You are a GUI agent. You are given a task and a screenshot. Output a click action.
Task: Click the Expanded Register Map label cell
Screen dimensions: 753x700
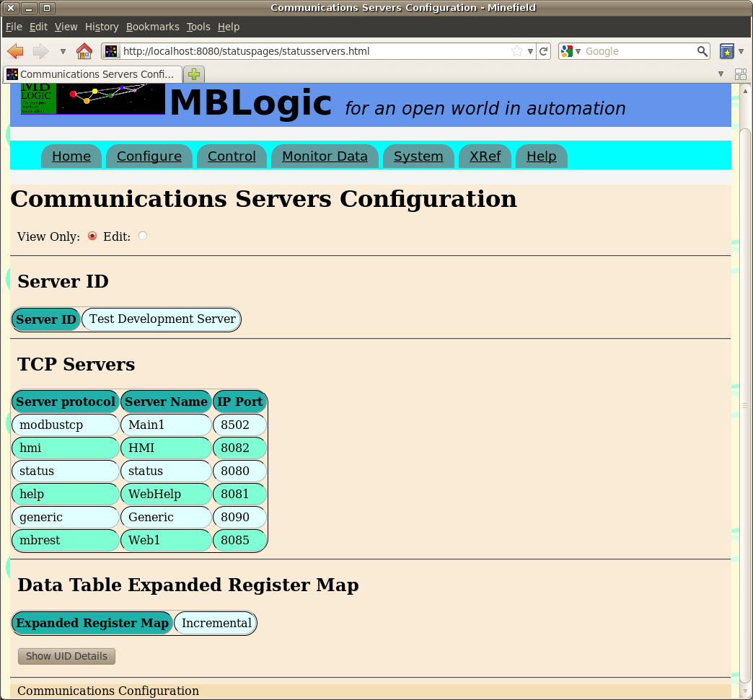point(92,623)
